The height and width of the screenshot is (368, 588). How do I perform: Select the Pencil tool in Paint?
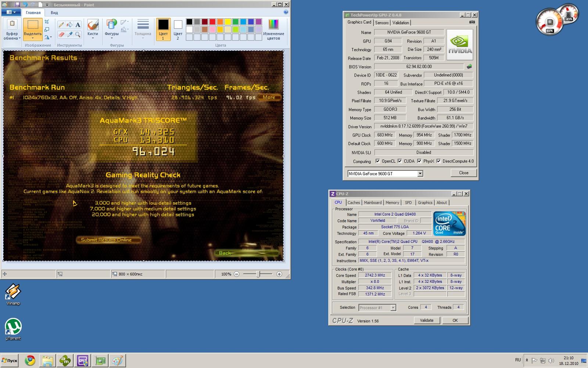pos(61,25)
